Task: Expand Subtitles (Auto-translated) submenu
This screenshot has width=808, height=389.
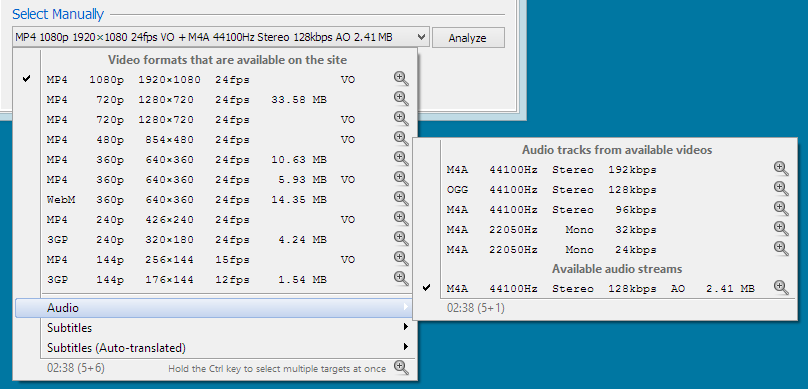Action: pos(214,348)
